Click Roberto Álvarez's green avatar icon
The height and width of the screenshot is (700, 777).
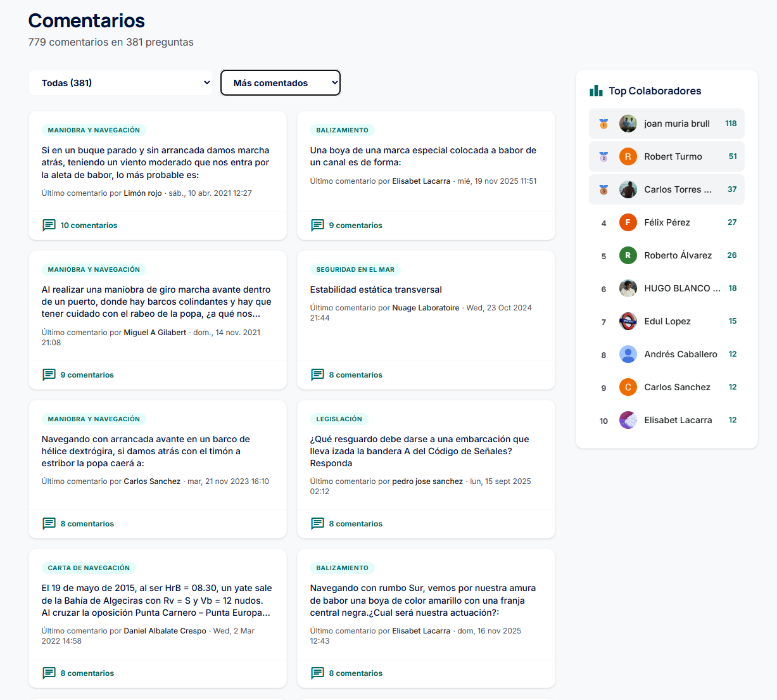[628, 255]
